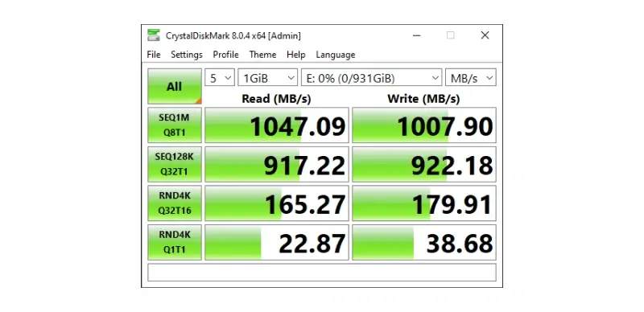Open the Profile menu
Image resolution: width=644 pixels, height=312 pixels.
click(225, 55)
